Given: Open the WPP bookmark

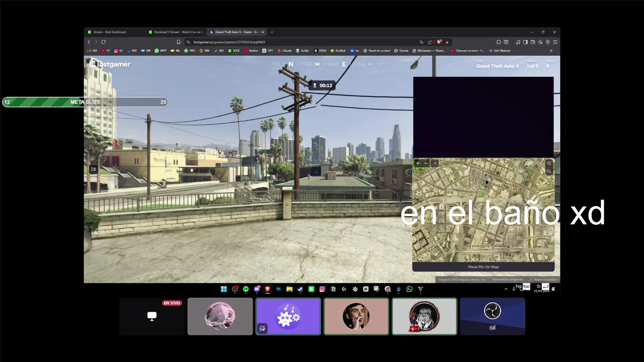Looking at the screenshot, I should [x=160, y=50].
